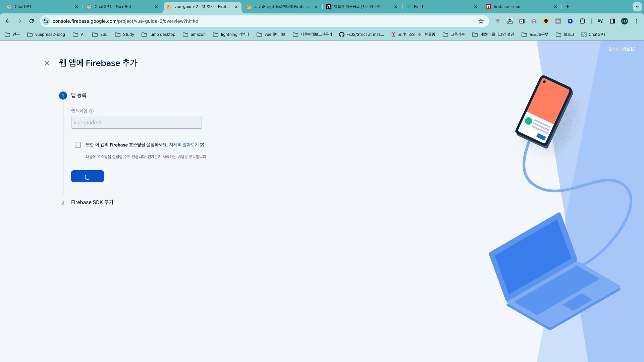Select step 2 Firebase SDK 추가
644x362 pixels.
[x=92, y=202]
